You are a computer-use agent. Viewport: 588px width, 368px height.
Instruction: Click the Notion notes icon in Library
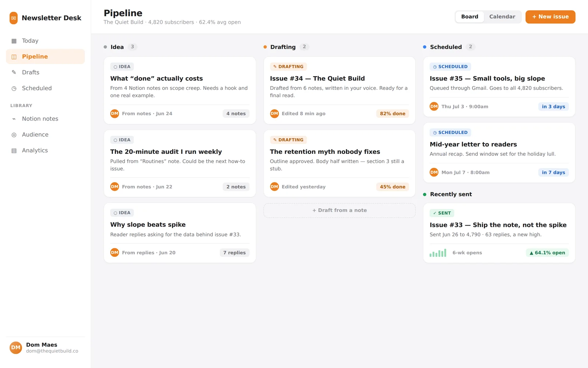[14, 119]
